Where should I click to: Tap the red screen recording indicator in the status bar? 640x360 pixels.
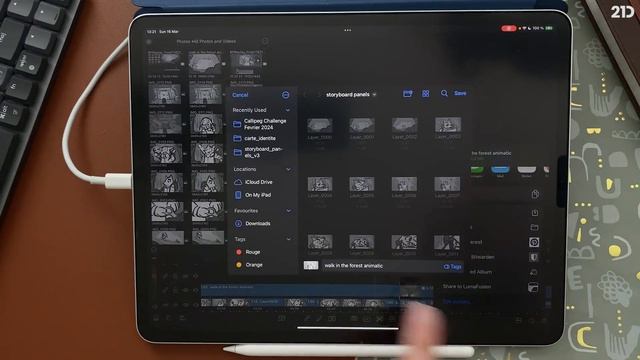point(508,29)
